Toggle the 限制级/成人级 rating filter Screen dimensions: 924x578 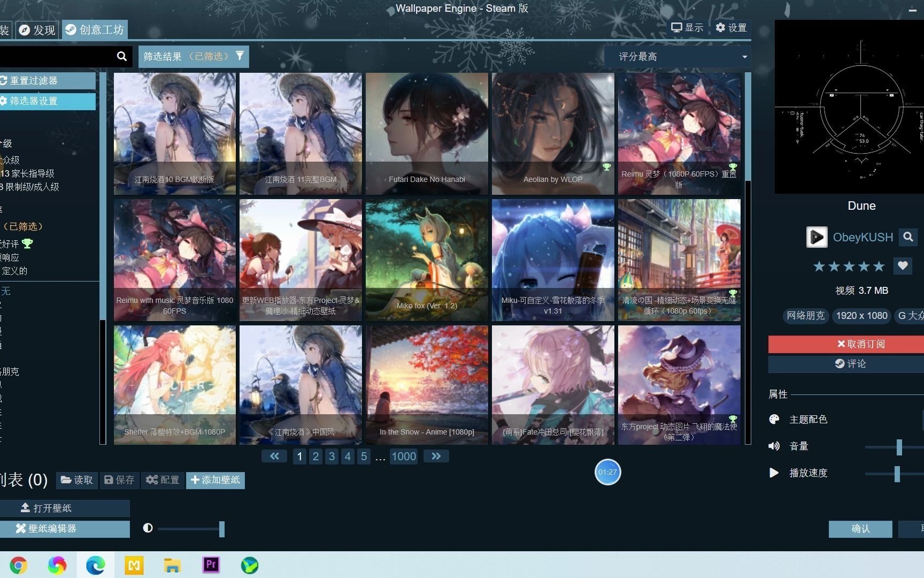point(29,187)
